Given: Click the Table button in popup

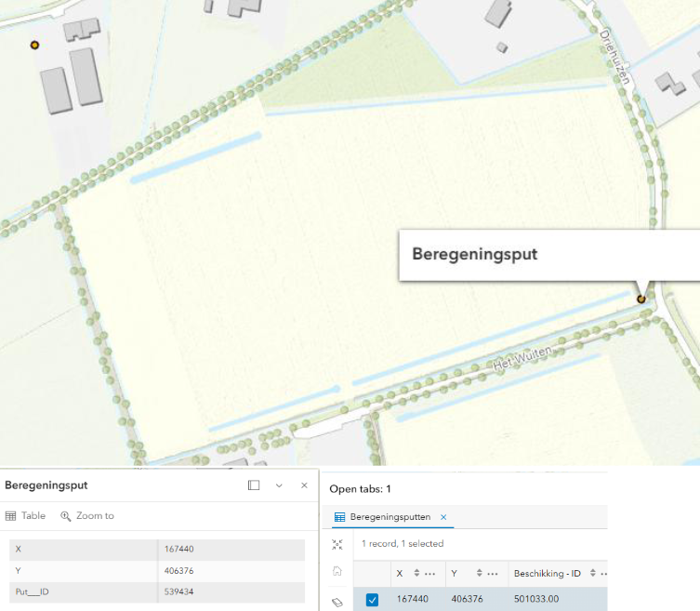Looking at the screenshot, I should pos(25,515).
